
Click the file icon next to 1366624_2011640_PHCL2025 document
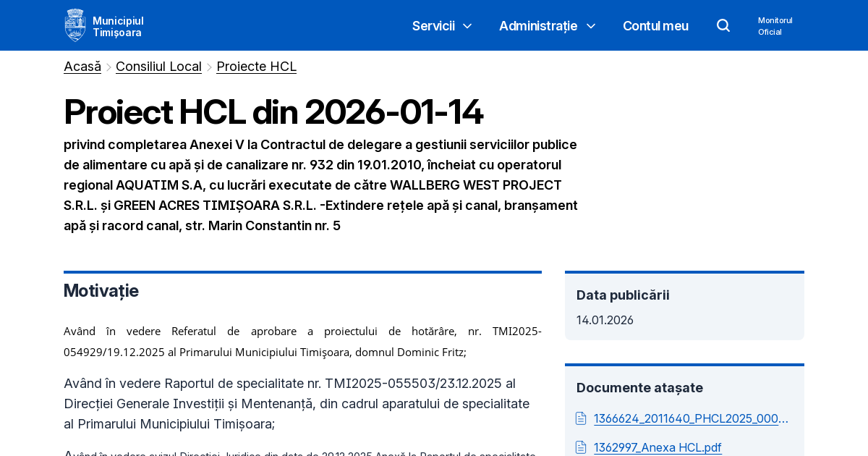point(580,418)
